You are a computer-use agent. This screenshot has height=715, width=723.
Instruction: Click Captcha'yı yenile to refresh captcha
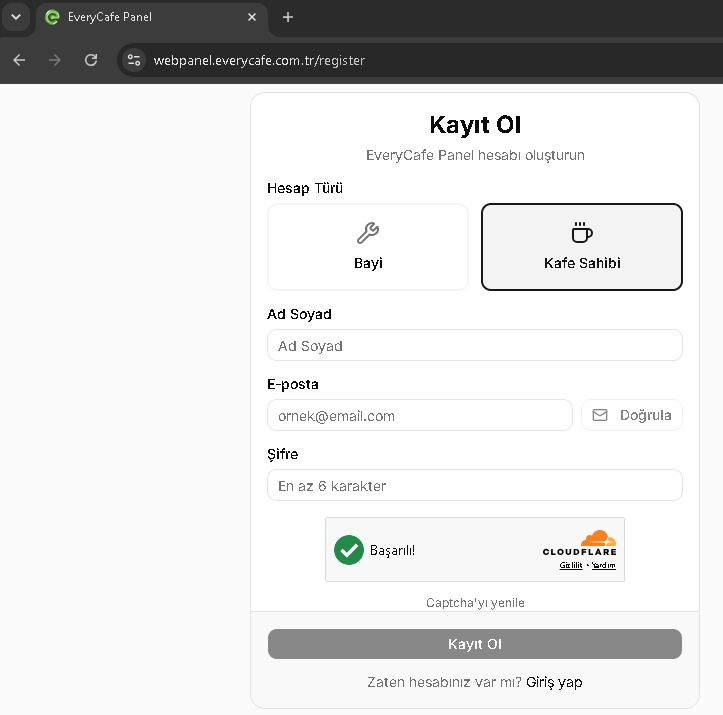pyautogui.click(x=475, y=603)
